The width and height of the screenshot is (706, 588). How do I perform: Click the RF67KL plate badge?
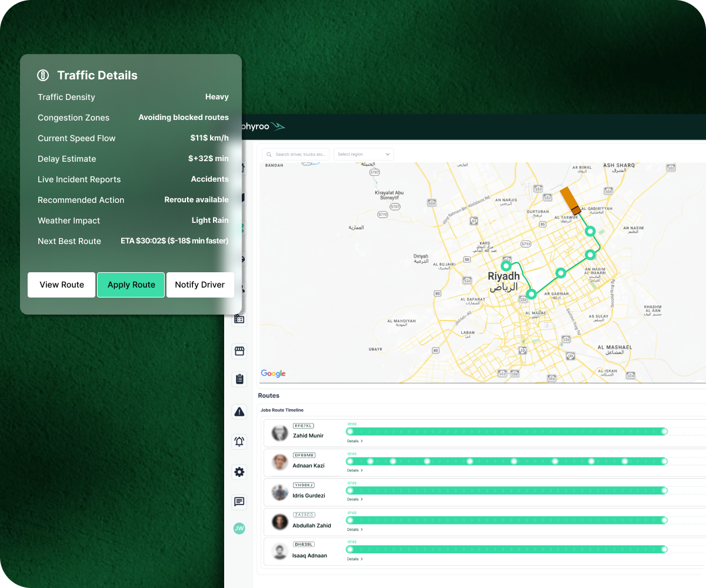pos(304,426)
